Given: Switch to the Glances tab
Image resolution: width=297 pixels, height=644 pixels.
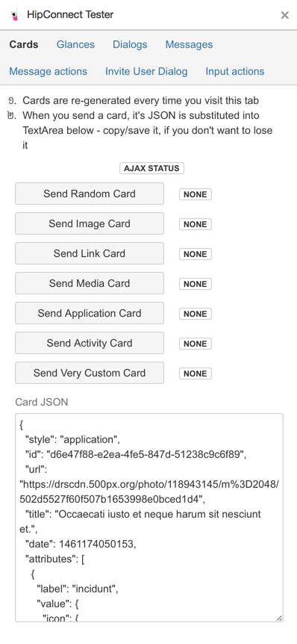Looking at the screenshot, I should click(75, 44).
